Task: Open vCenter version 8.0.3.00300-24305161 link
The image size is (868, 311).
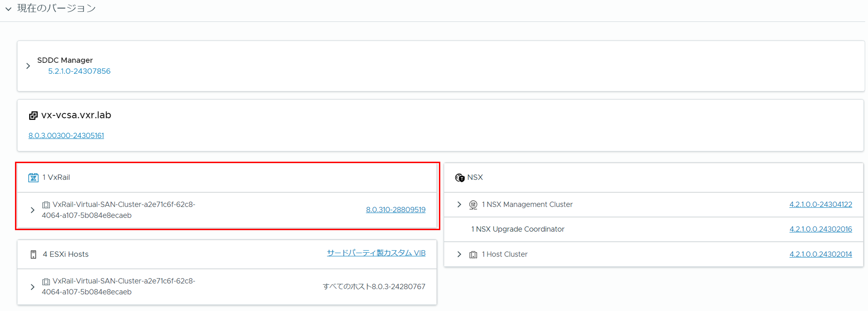Action: tap(66, 135)
